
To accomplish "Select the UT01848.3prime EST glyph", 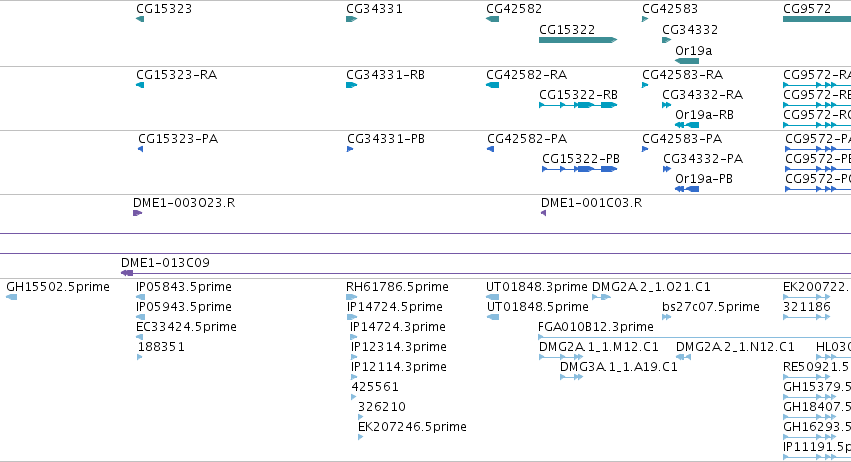I will coord(492,297).
